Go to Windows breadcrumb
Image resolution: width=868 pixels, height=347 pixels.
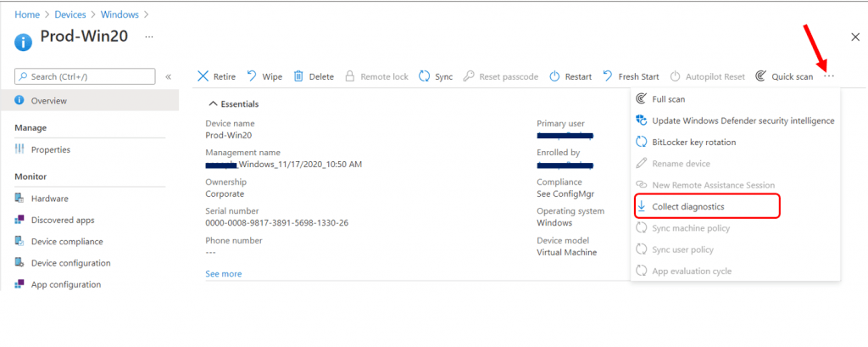[120, 14]
